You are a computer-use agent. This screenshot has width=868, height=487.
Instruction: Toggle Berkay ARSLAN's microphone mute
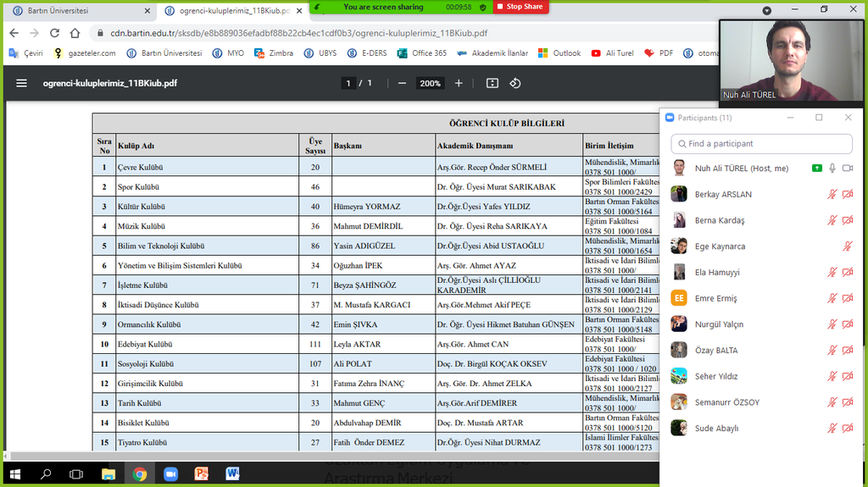[832, 195]
